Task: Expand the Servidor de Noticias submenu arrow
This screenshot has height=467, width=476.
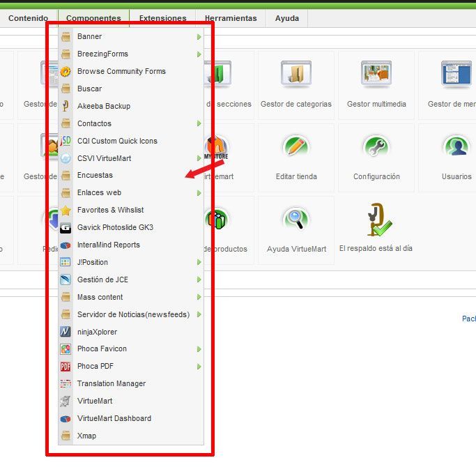Action: tap(199, 314)
